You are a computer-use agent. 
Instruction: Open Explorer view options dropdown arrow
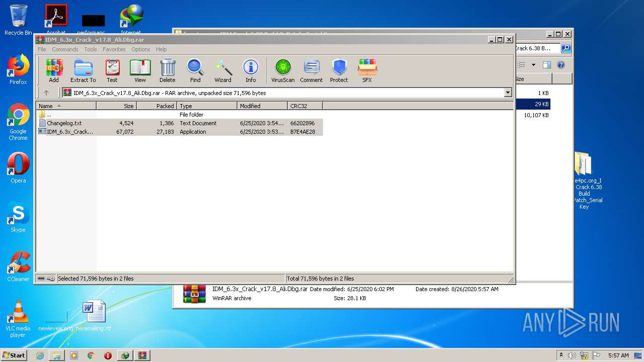[x=533, y=65]
